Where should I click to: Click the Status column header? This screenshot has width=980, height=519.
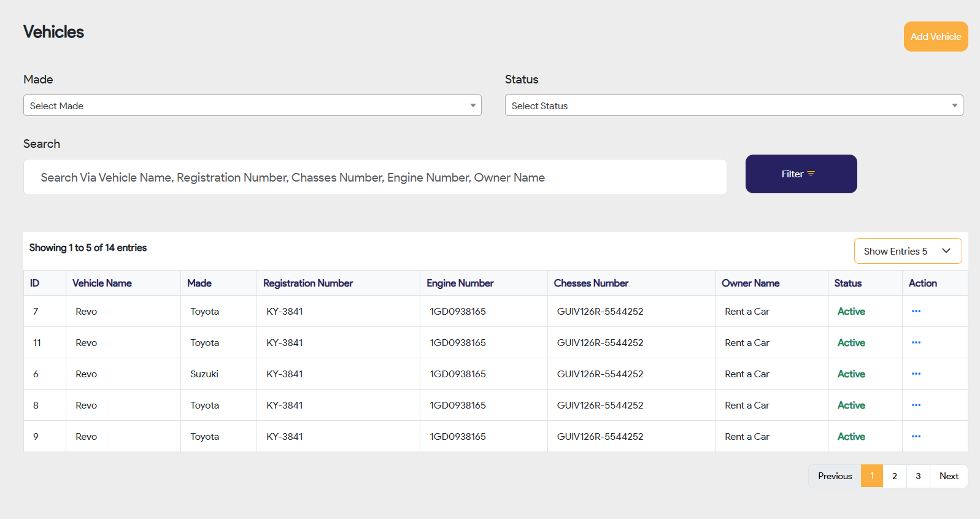[847, 283]
